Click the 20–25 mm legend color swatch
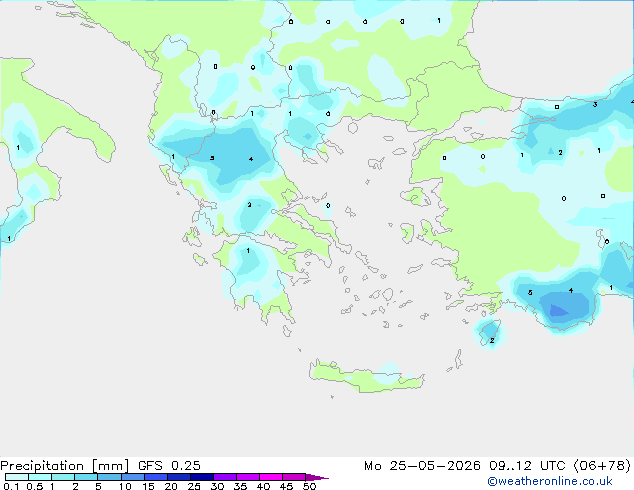 click(x=179, y=477)
